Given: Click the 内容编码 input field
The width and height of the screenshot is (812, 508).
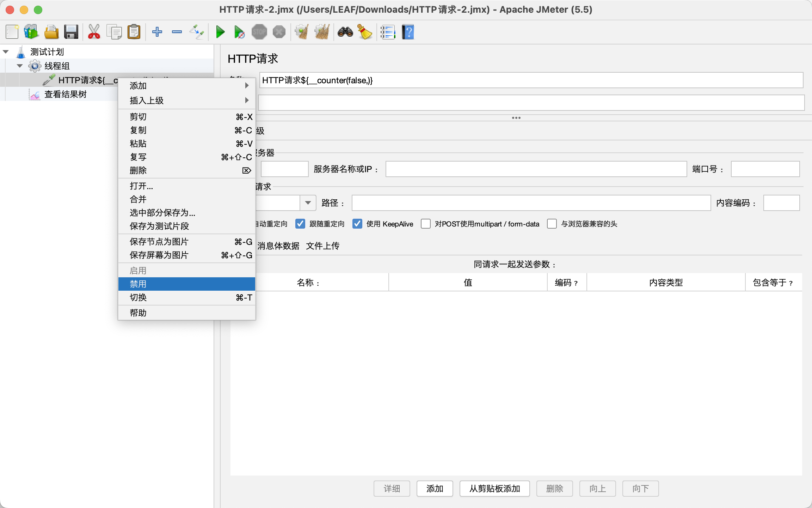Looking at the screenshot, I should click(x=781, y=203).
